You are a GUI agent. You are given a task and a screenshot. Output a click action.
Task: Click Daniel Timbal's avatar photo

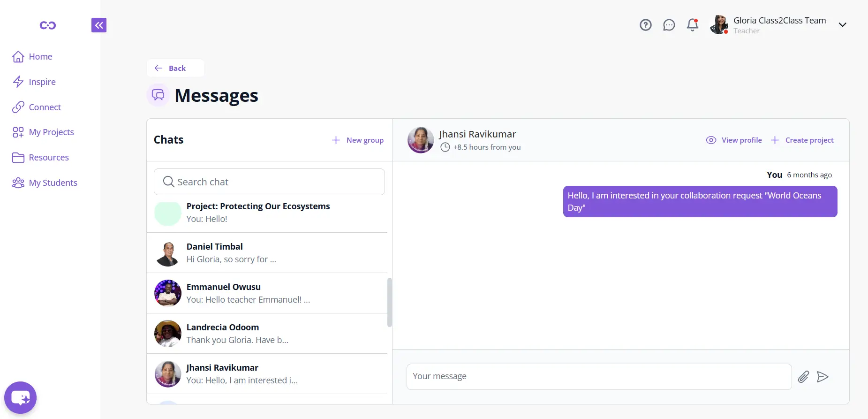pyautogui.click(x=168, y=253)
